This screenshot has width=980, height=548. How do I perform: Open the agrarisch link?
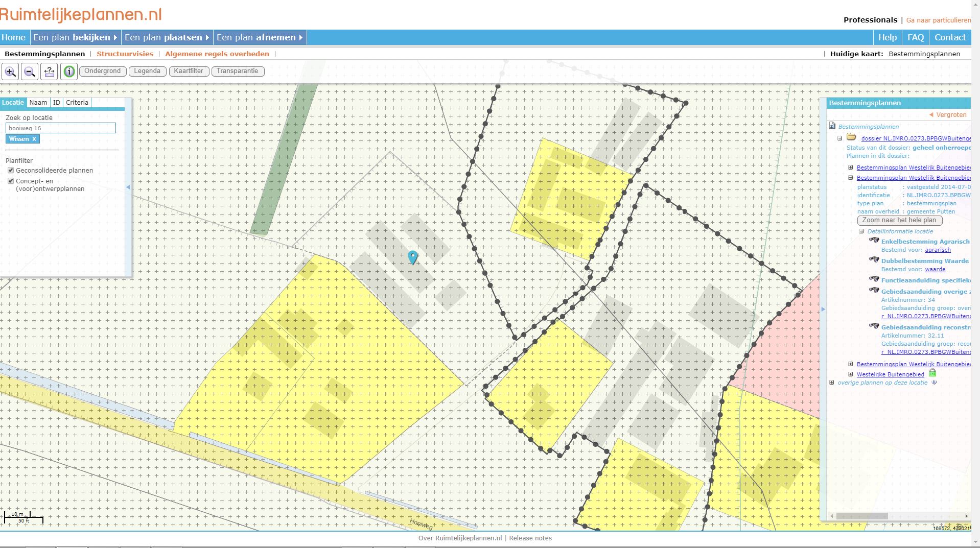[938, 250]
